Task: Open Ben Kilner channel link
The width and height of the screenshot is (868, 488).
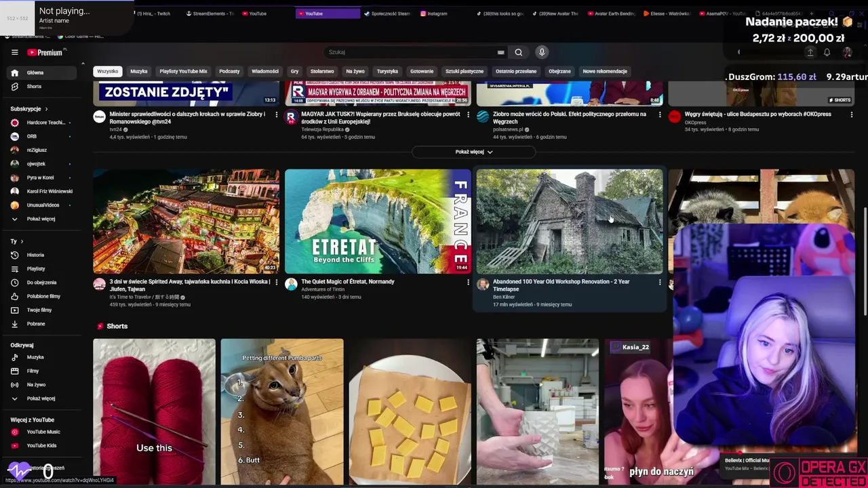Action: [x=504, y=297]
